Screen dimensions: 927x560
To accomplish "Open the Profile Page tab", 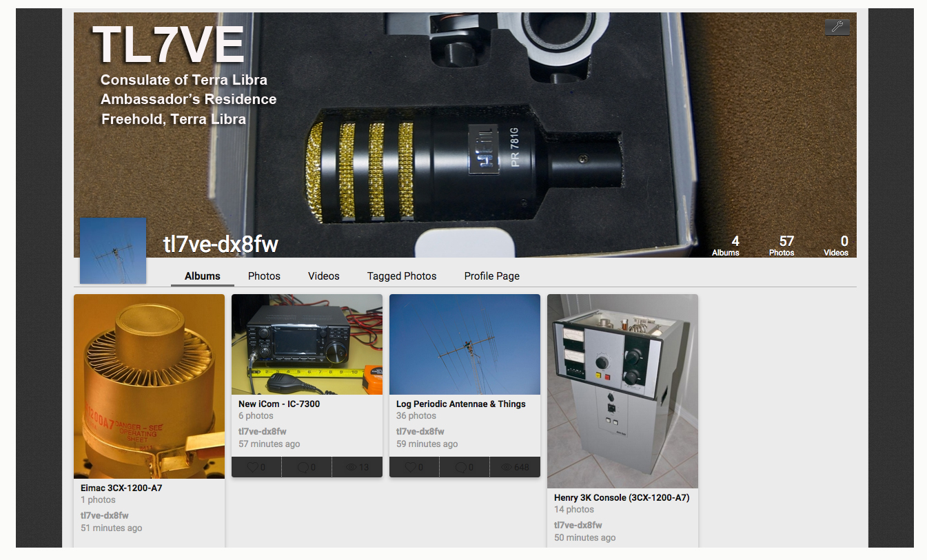I will (x=491, y=276).
